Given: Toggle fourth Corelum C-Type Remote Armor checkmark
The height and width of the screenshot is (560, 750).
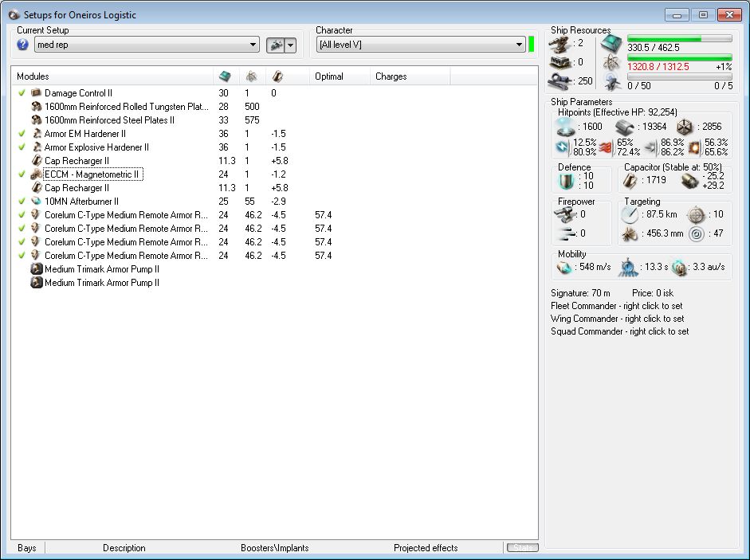Looking at the screenshot, I should 22,256.
